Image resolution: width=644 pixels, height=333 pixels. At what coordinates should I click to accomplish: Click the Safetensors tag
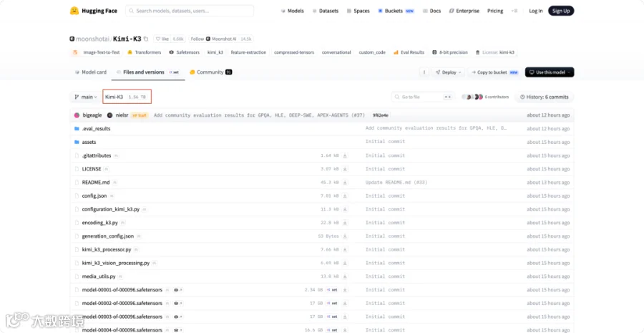pos(185,52)
